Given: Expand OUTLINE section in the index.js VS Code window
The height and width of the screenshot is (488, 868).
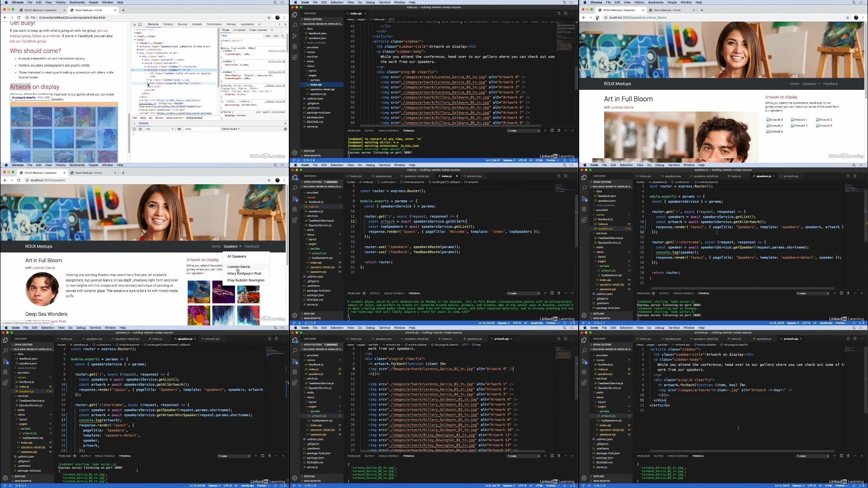Looking at the screenshot, I should (x=309, y=314).
